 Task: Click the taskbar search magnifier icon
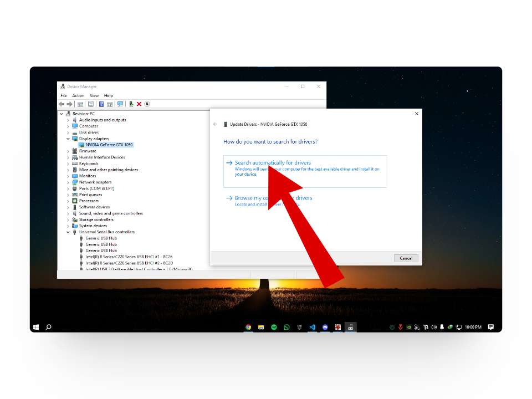pos(49,327)
